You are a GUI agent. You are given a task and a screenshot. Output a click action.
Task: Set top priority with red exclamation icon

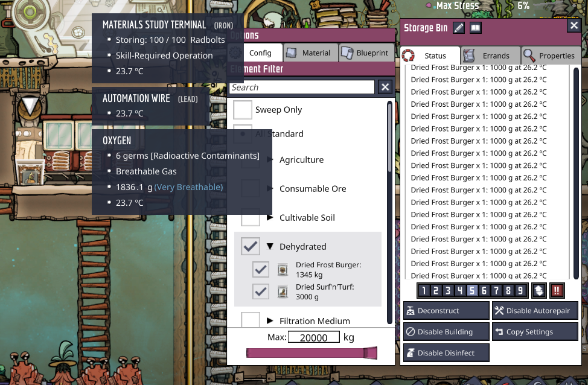click(x=557, y=290)
